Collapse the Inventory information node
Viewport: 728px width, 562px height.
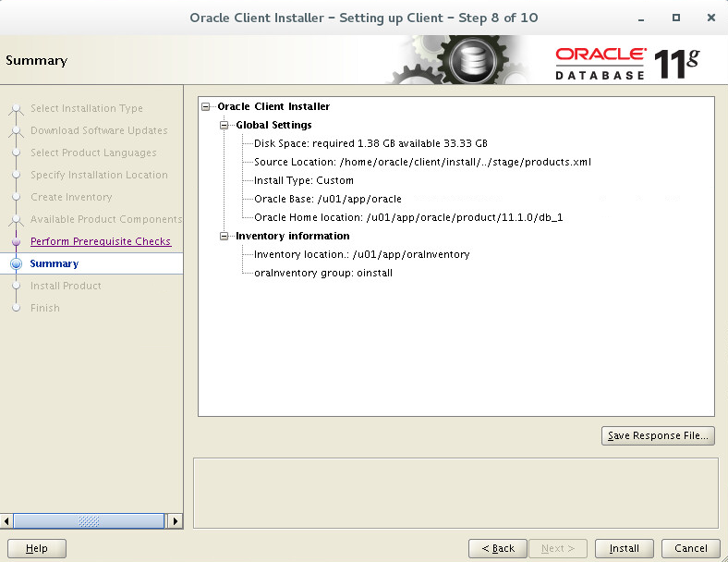click(224, 236)
